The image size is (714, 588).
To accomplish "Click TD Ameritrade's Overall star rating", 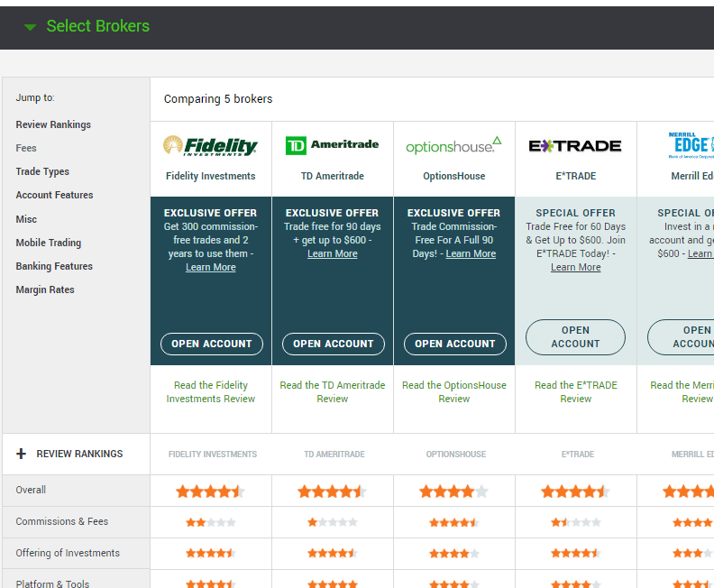I will (333, 492).
